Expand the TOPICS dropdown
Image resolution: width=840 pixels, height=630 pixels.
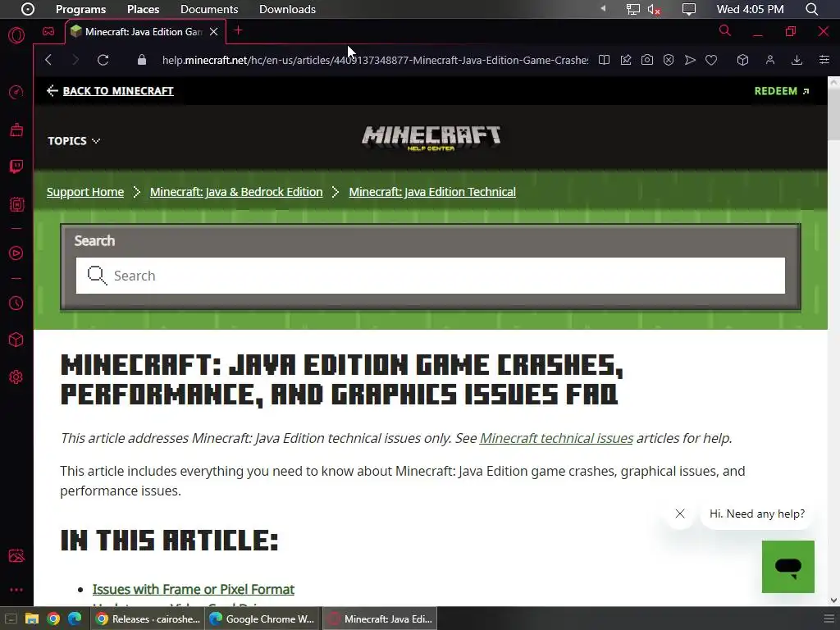point(74,141)
